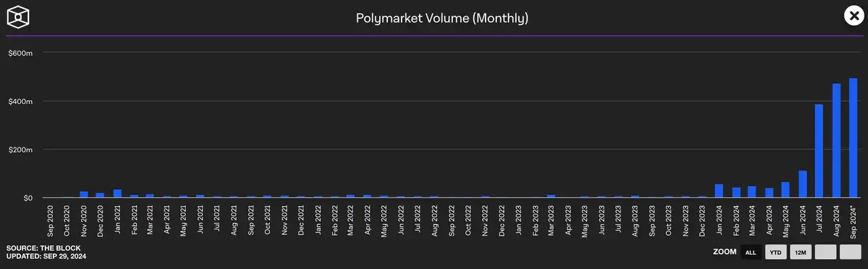This screenshot has height=269, width=868.
Task: Click the first blank zoom button after 12M
Action: [x=825, y=252]
